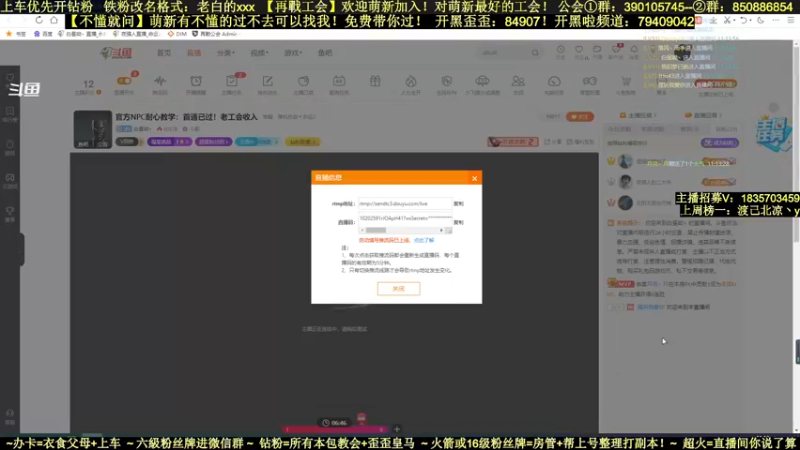
Task: Open the 百度 bookmark
Action: (x=43, y=34)
